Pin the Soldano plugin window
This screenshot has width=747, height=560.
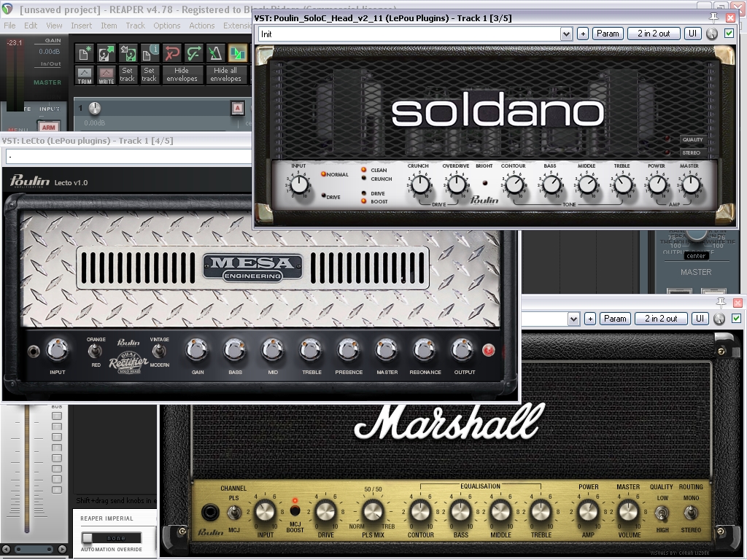(x=713, y=17)
